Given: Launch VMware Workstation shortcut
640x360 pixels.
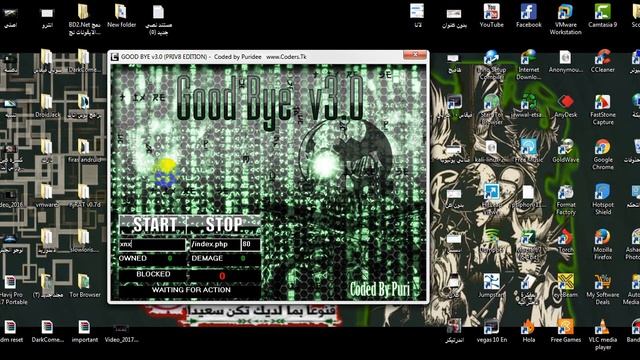Looking at the screenshot, I should tap(565, 19).
